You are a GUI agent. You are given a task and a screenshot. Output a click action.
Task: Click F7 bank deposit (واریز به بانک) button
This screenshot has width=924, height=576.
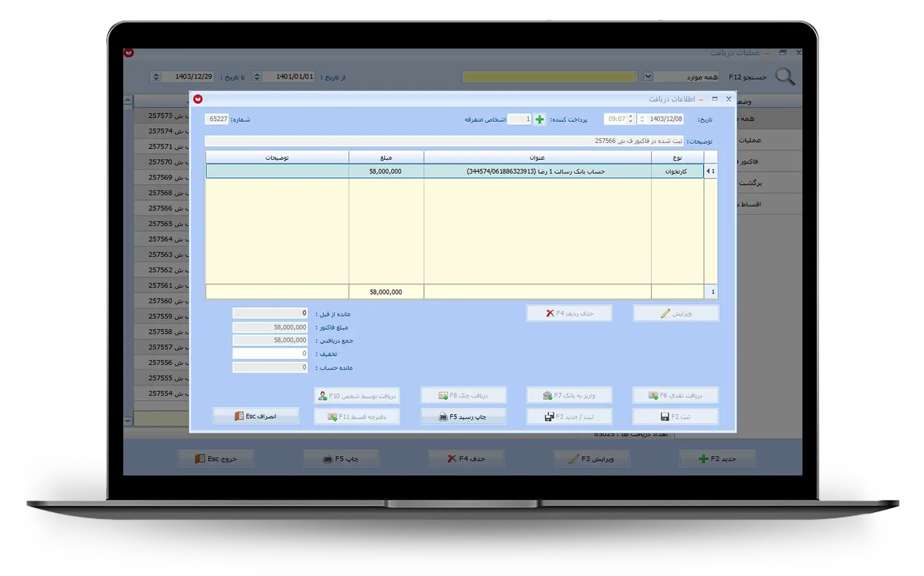pos(569,395)
